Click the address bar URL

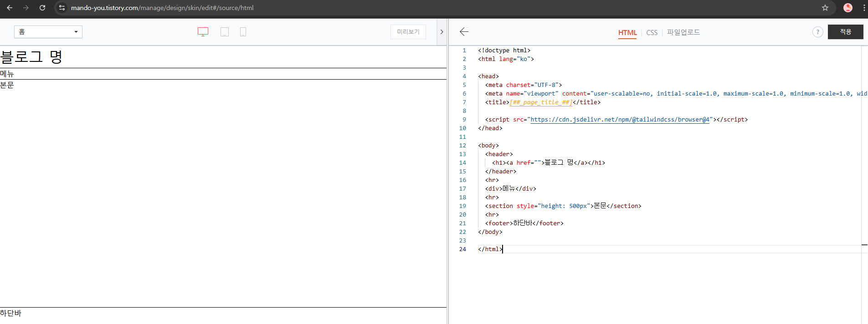162,8
